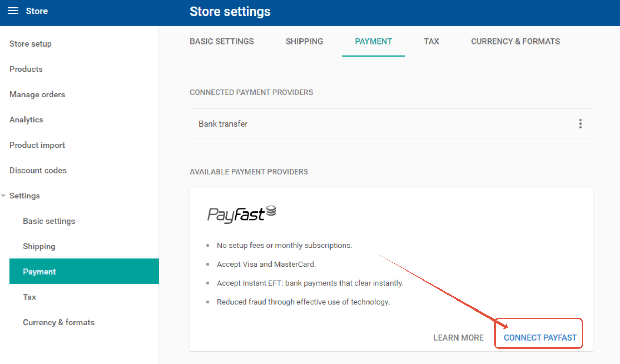Open Tax under Settings in the sidebar
The width and height of the screenshot is (620, 364).
[x=29, y=297]
